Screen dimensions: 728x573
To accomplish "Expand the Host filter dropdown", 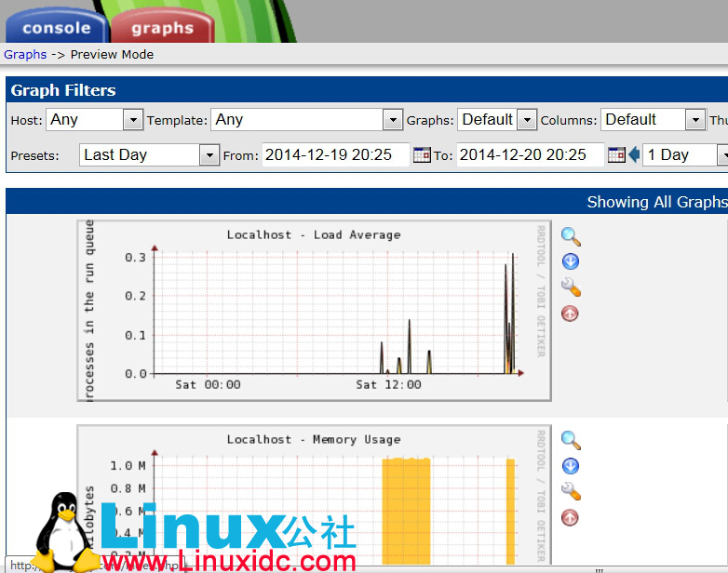I will click(x=132, y=120).
